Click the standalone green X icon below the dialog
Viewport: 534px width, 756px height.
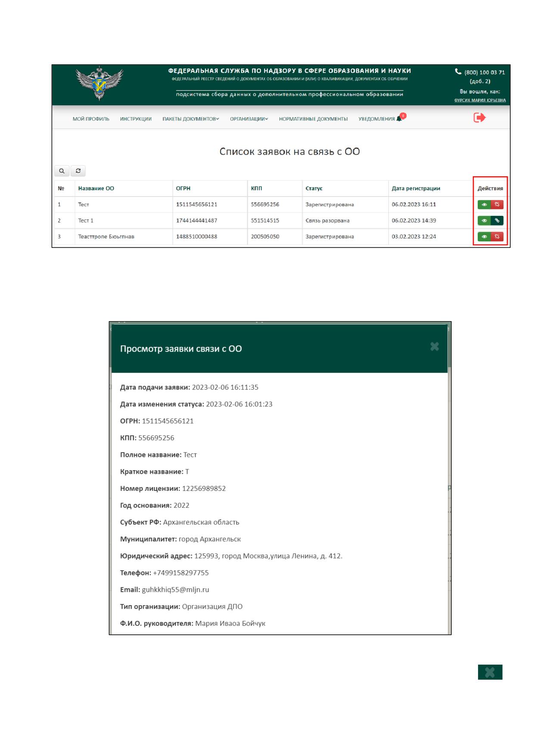490,672
